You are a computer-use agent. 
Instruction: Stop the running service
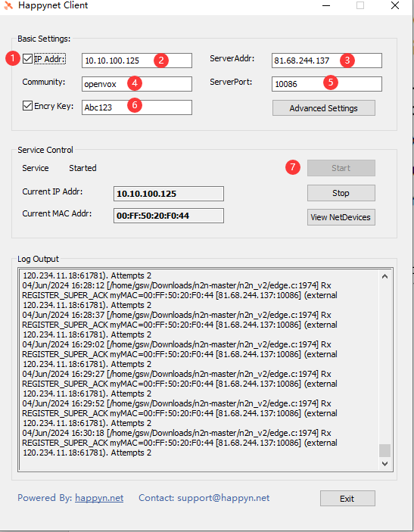click(x=341, y=193)
